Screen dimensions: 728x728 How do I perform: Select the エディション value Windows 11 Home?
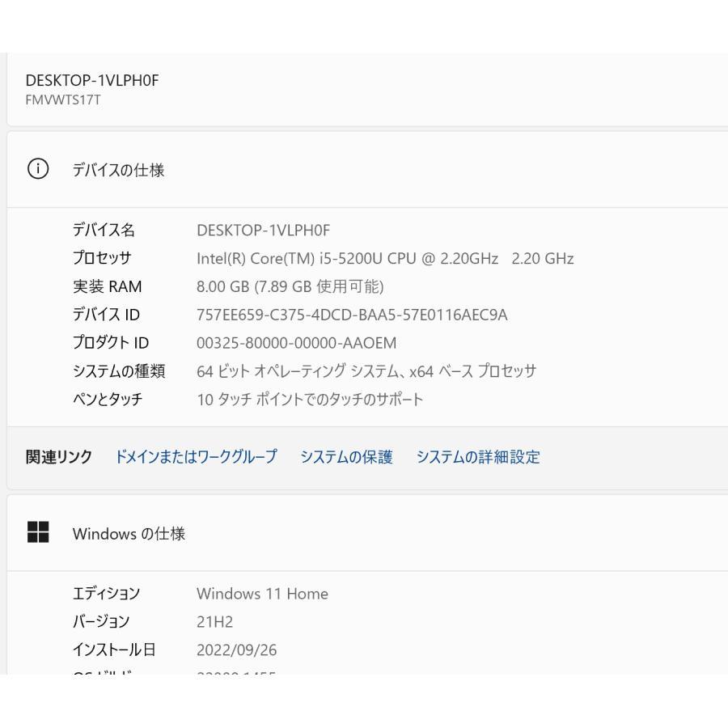tap(261, 593)
